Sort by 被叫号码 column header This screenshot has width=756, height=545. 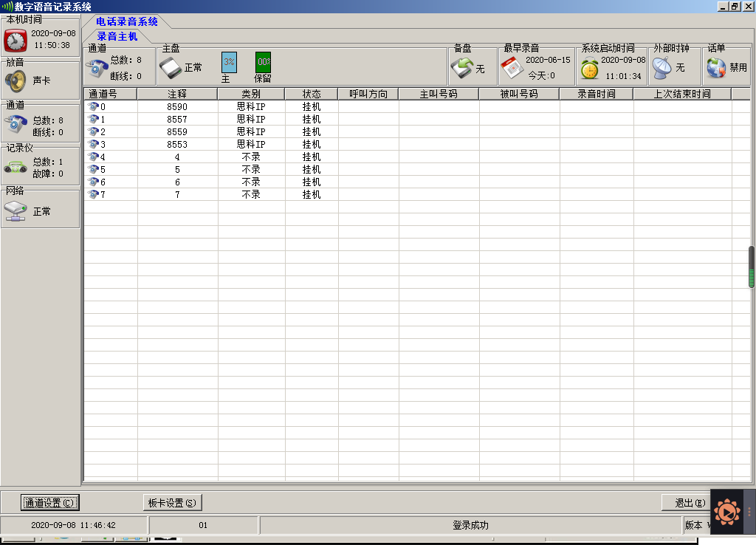pyautogui.click(x=519, y=94)
